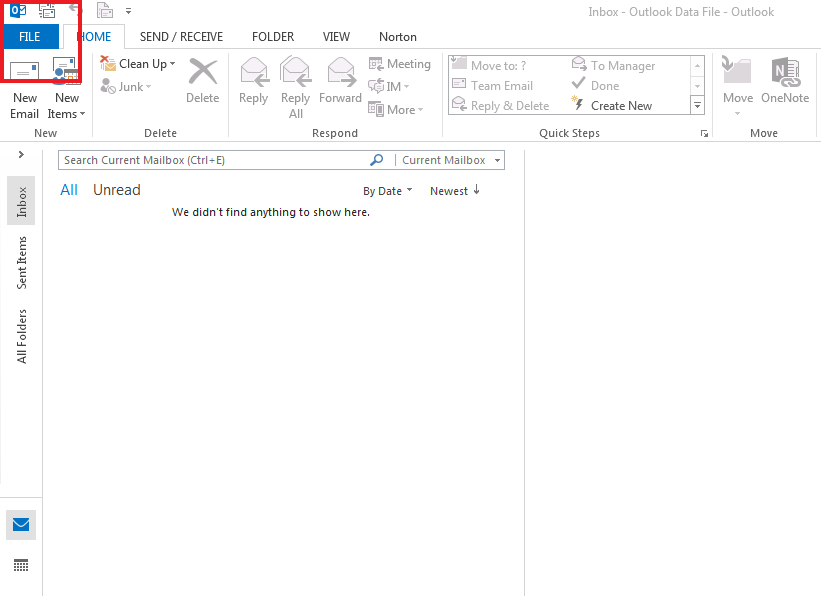This screenshot has height=596, width=821.
Task: Click the document-with-envelope quick access icon
Action: (x=105, y=10)
